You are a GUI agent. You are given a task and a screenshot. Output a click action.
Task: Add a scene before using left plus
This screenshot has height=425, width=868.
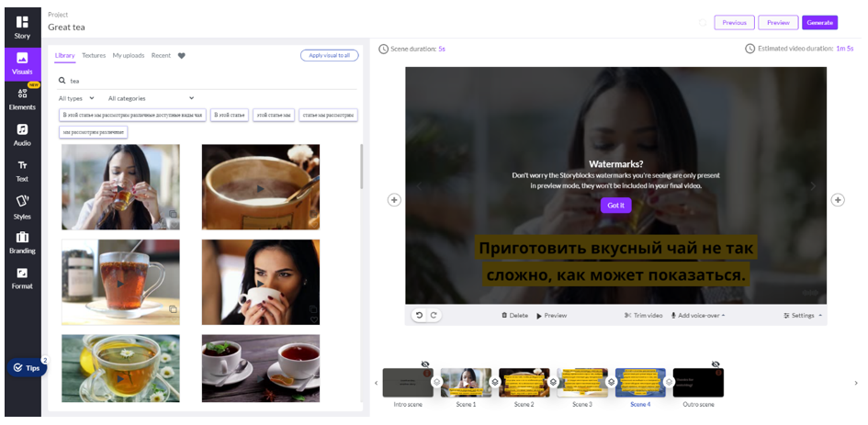pyautogui.click(x=394, y=200)
